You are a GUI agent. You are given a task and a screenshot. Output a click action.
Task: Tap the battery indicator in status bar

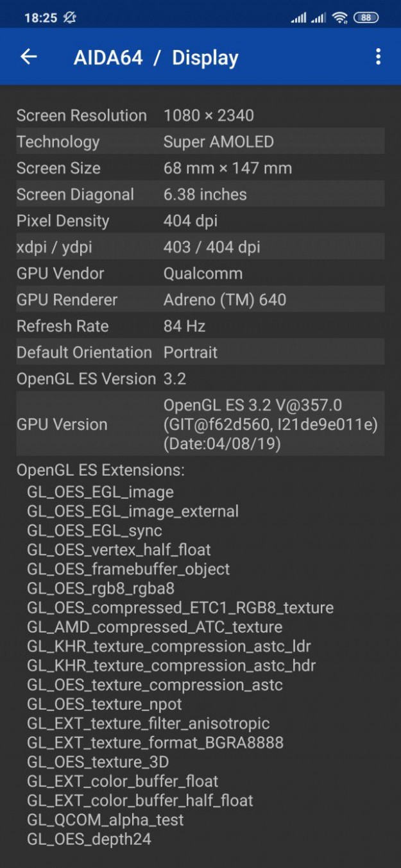click(x=366, y=18)
